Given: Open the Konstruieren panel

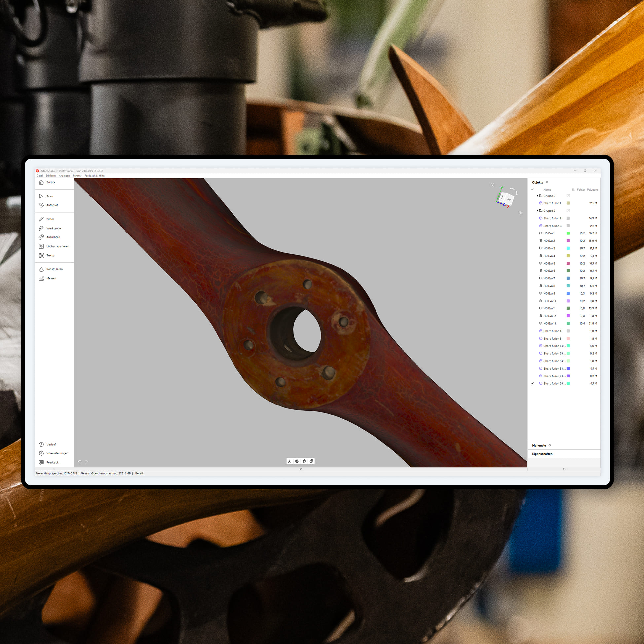Looking at the screenshot, I should (51, 269).
